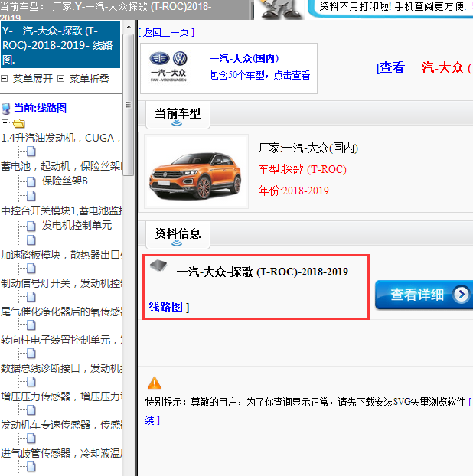Image resolution: width=473 pixels, height=476 pixels.
Task: Click page icon under 制动信号灯开关
Action: 31,297
